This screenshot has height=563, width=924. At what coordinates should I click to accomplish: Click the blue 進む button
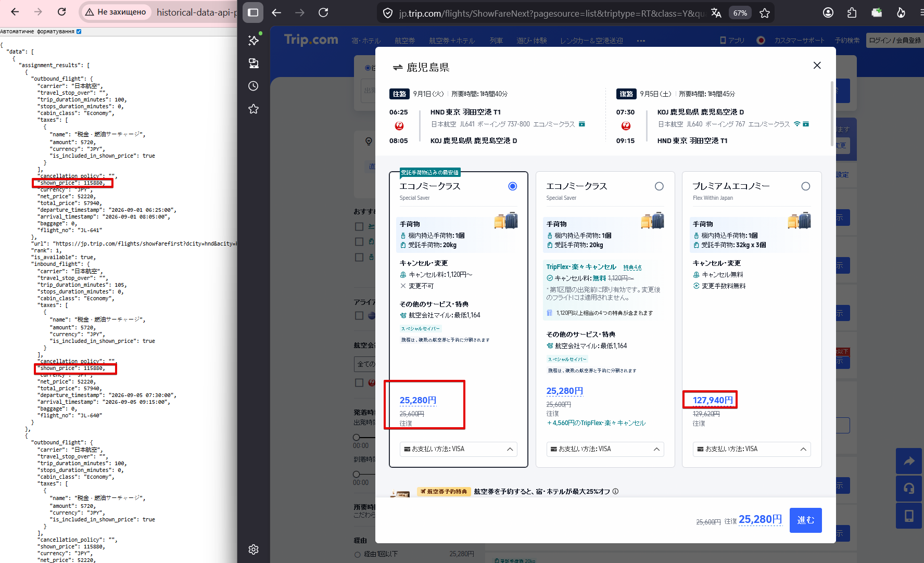[x=806, y=520]
